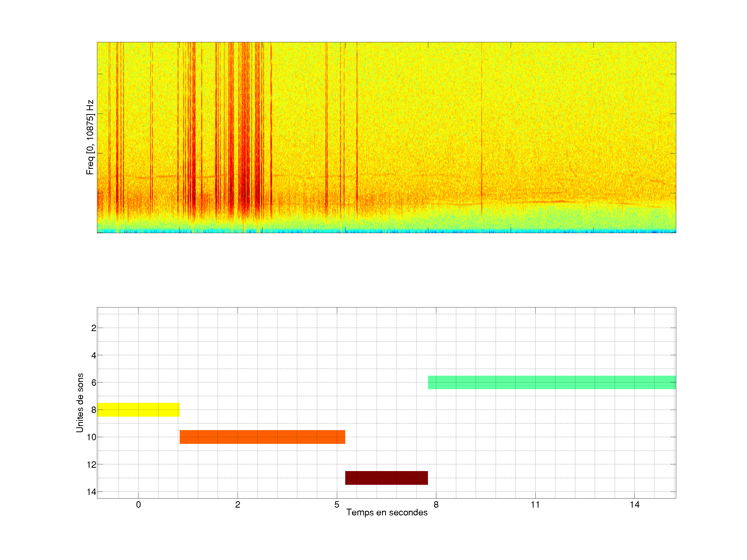This screenshot has height=560, width=747.
Task: Click the yellow bar at unit 8
Action: pyautogui.click(x=138, y=410)
